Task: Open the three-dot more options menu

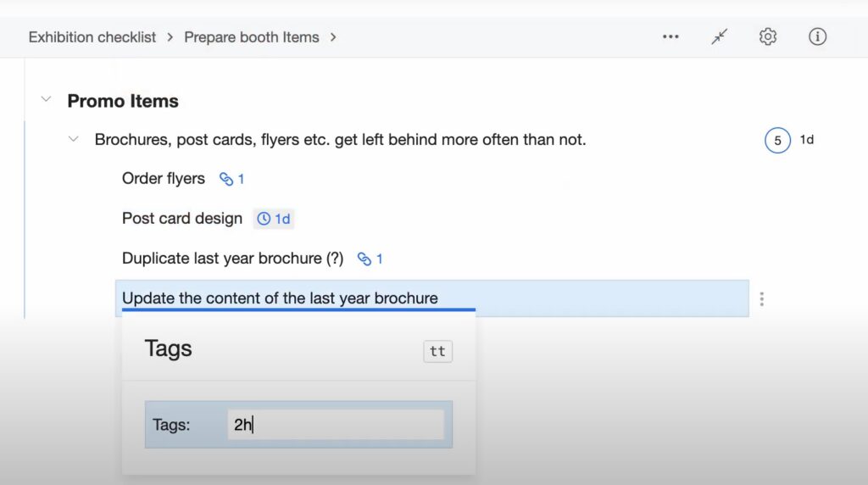Action: (x=670, y=37)
